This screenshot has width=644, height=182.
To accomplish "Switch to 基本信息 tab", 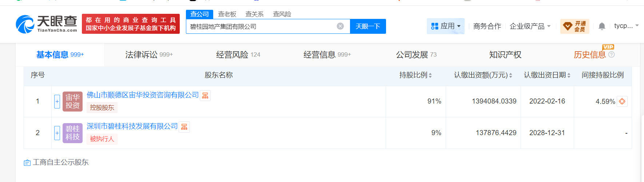I will [60, 54].
